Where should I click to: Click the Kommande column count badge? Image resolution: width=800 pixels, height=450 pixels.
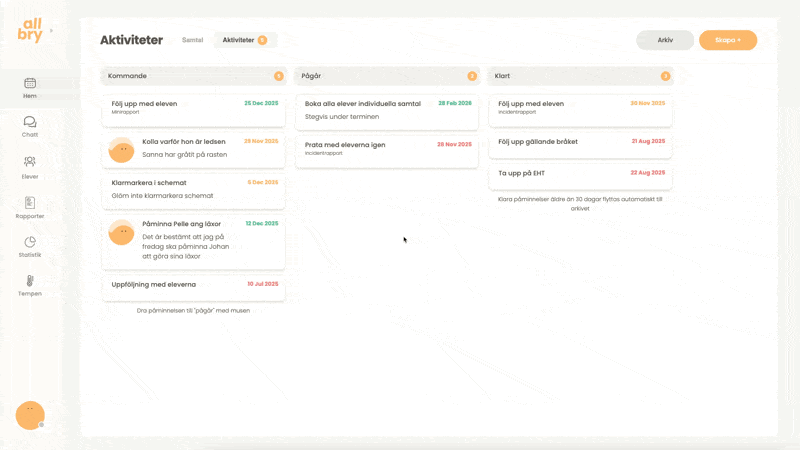[x=279, y=76]
